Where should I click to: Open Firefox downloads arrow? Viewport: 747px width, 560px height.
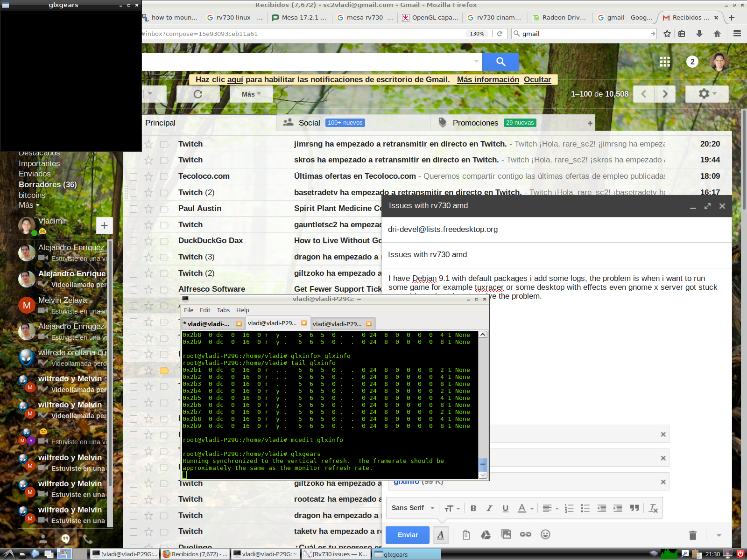pos(699,34)
